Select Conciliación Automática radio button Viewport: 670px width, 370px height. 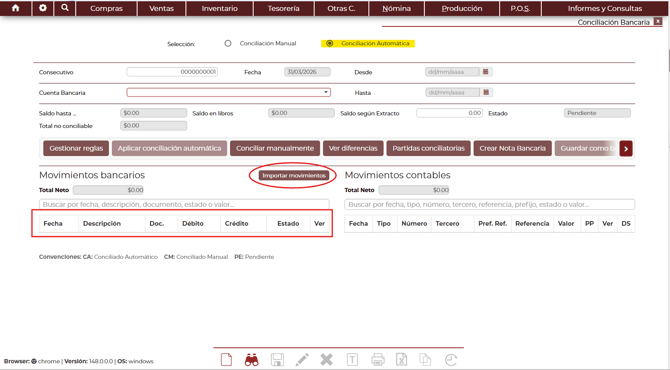(329, 43)
